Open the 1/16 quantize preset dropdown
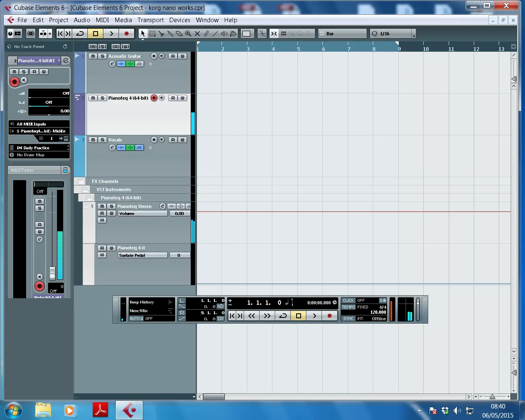This screenshot has height=420, width=525. click(x=393, y=34)
